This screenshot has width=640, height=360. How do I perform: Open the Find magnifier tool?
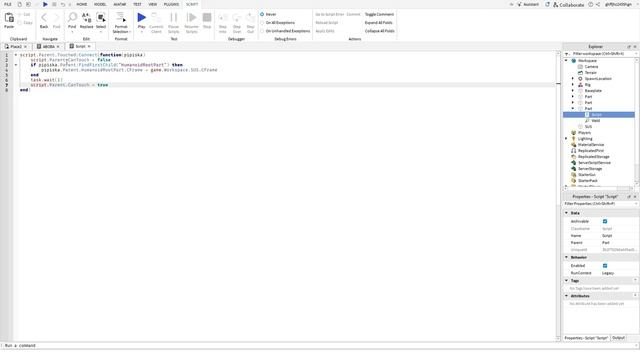click(72, 18)
